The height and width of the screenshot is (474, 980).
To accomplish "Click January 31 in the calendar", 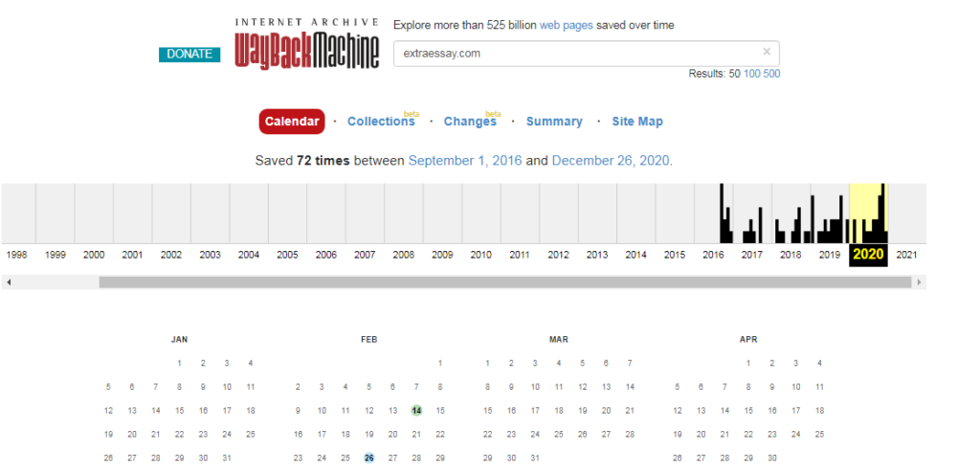I will (226, 459).
